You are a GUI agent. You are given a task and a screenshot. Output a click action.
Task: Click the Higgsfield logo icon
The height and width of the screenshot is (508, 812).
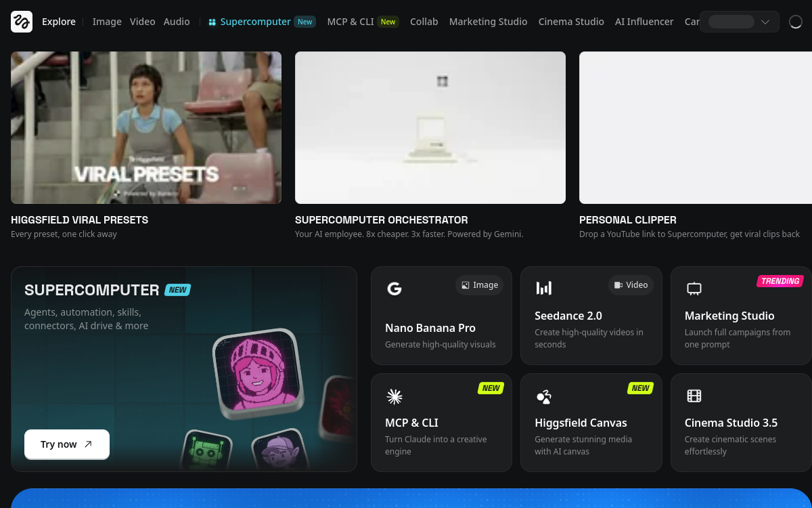pos(22,22)
